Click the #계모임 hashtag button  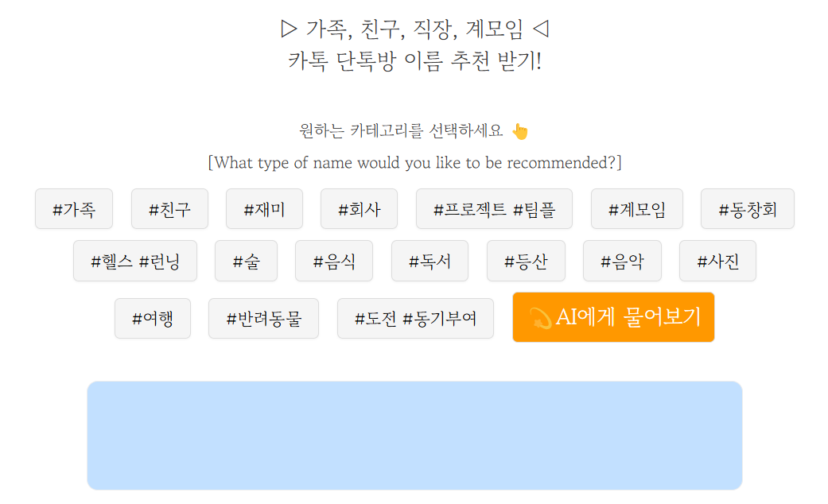(636, 208)
